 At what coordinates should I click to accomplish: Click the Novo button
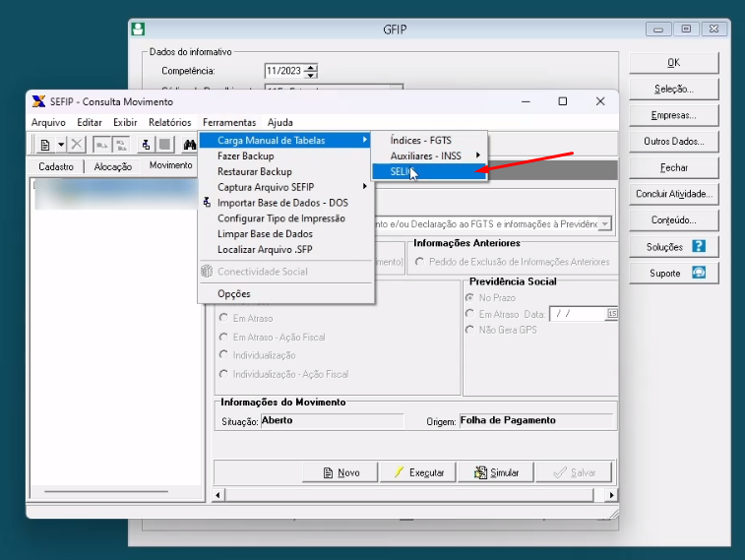(x=341, y=472)
